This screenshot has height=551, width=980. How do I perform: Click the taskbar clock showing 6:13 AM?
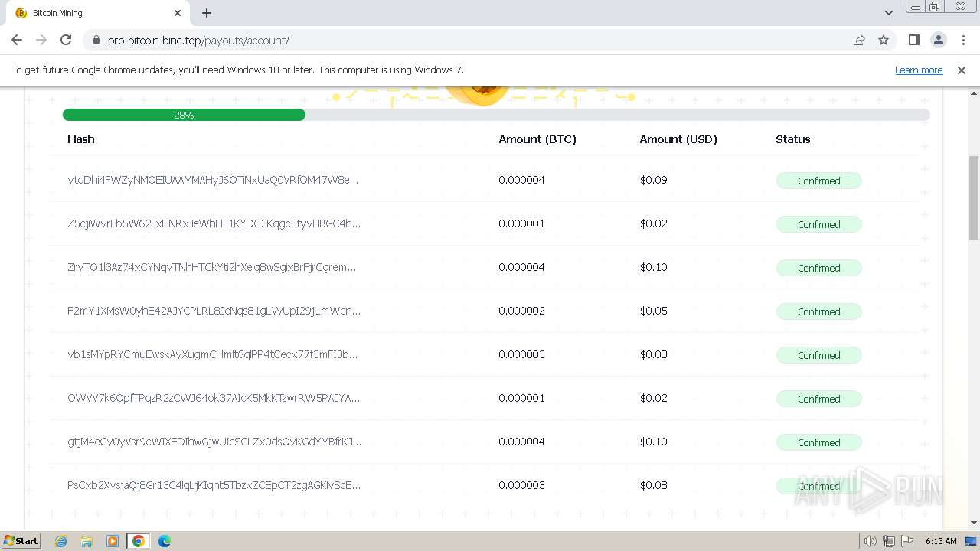coord(941,541)
